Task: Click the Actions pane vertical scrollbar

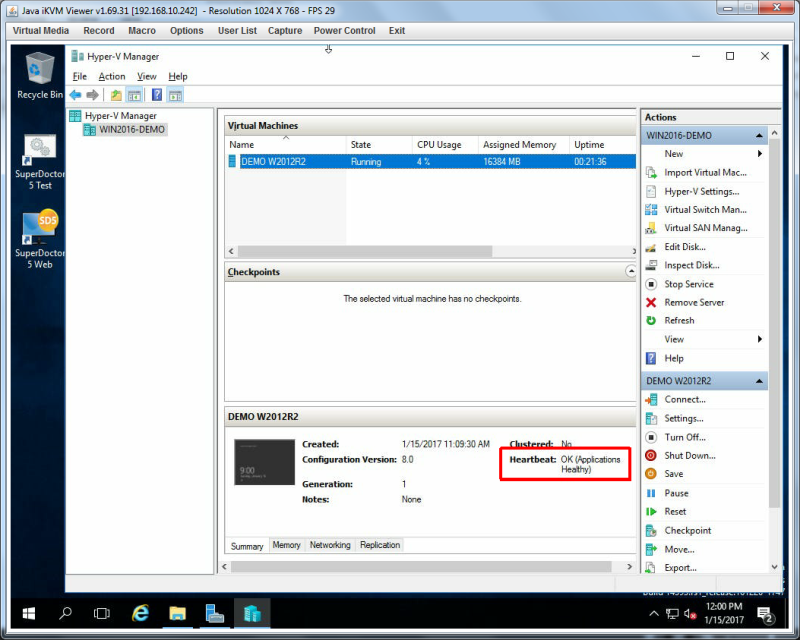Action: pyautogui.click(x=774, y=324)
